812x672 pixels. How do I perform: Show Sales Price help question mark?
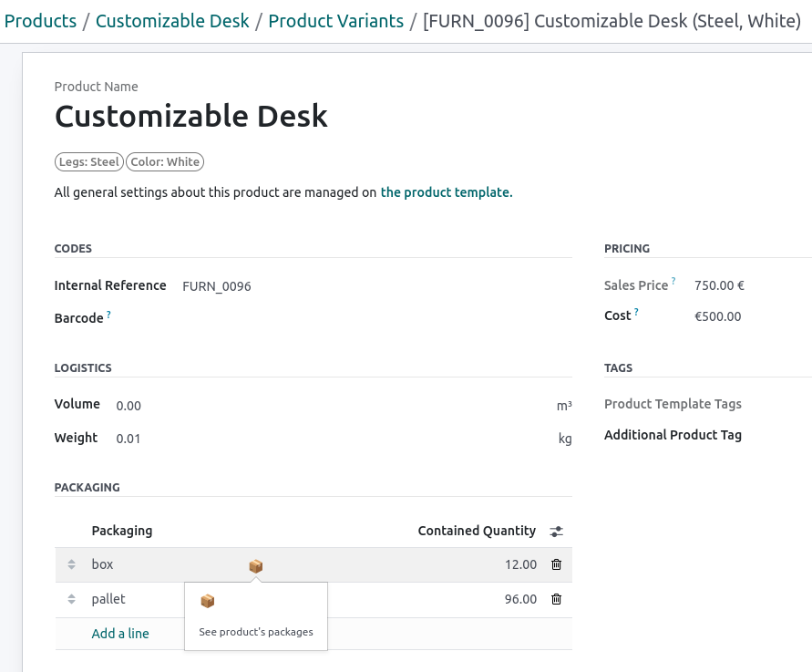[x=674, y=282]
